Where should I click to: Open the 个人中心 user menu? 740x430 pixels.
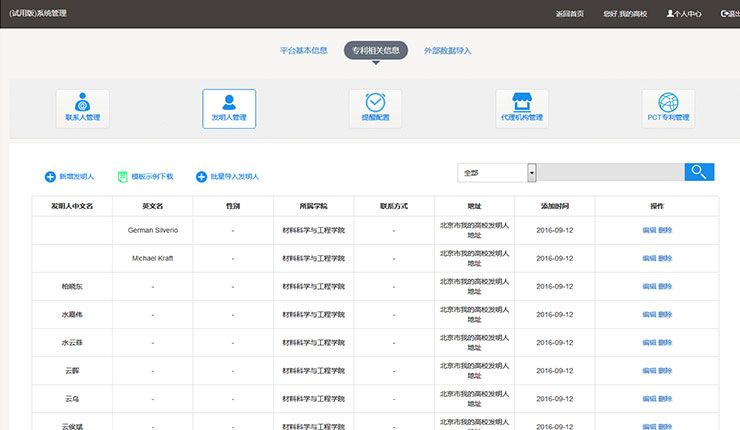pos(684,14)
